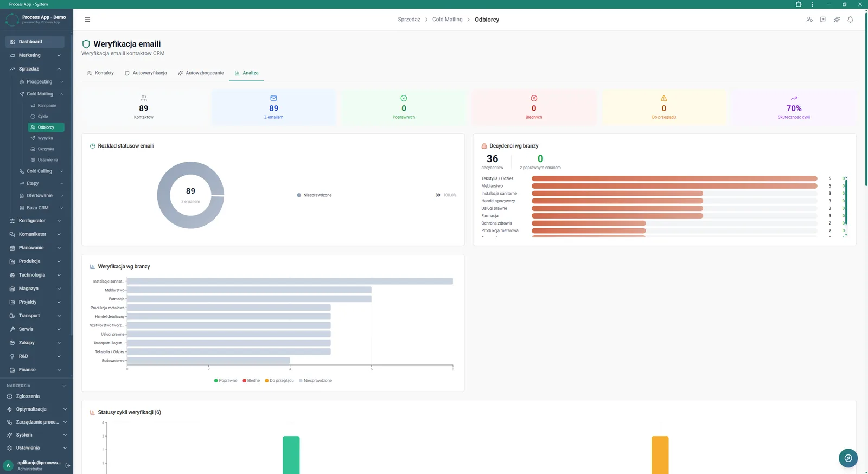Go to the Cold Mailing breadcrumb link
The height and width of the screenshot is (474, 868).
[448, 20]
